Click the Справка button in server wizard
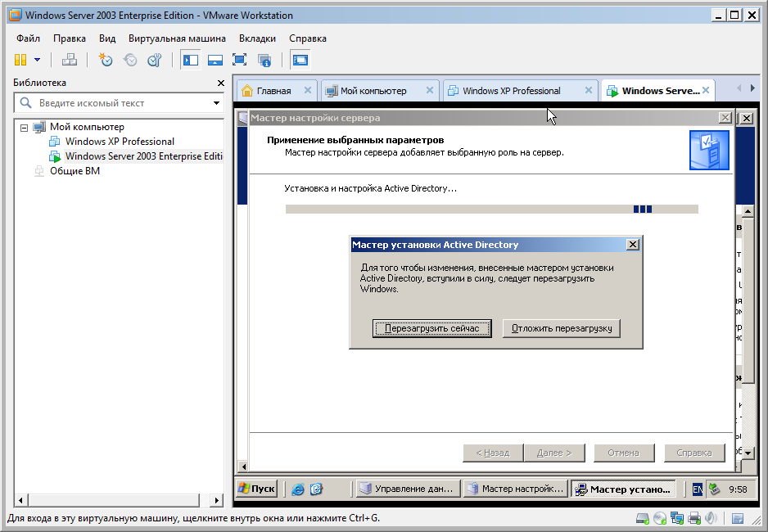This screenshot has width=768, height=532. [694, 453]
